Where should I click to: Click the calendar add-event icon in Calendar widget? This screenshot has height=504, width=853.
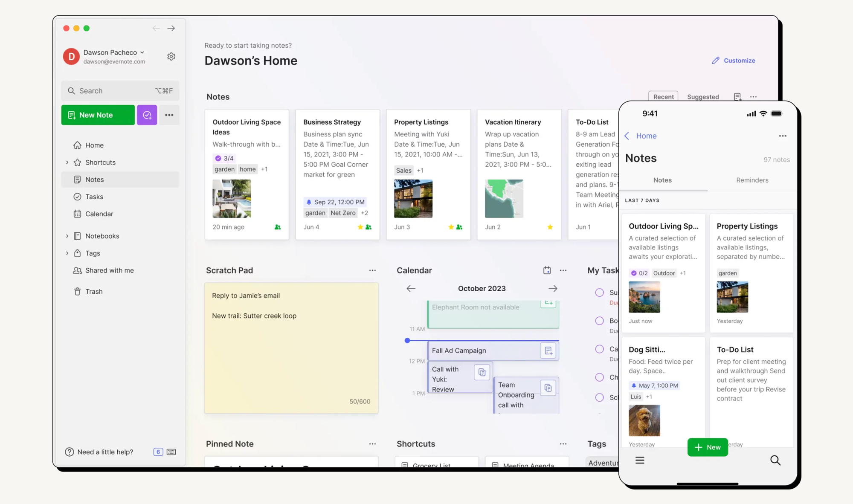pyautogui.click(x=547, y=270)
